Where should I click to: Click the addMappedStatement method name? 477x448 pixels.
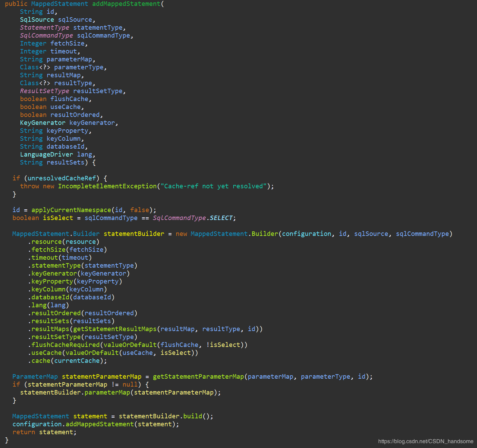[x=126, y=4]
